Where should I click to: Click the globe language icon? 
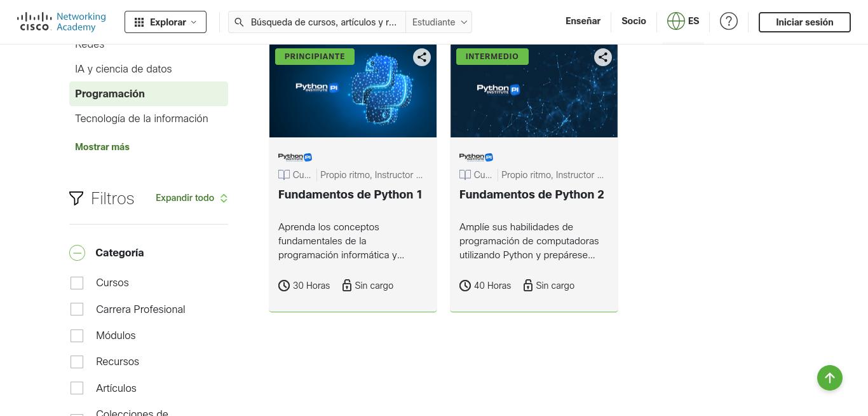point(675,21)
